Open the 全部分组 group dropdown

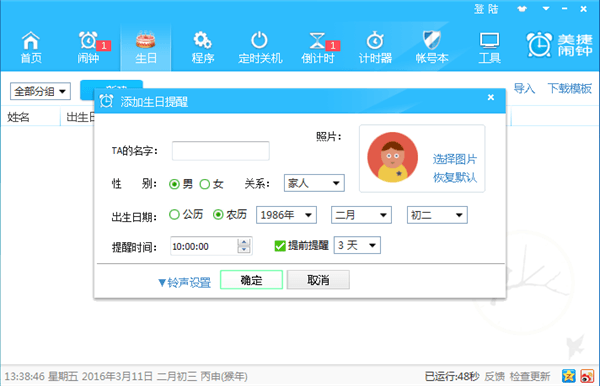[x=40, y=91]
